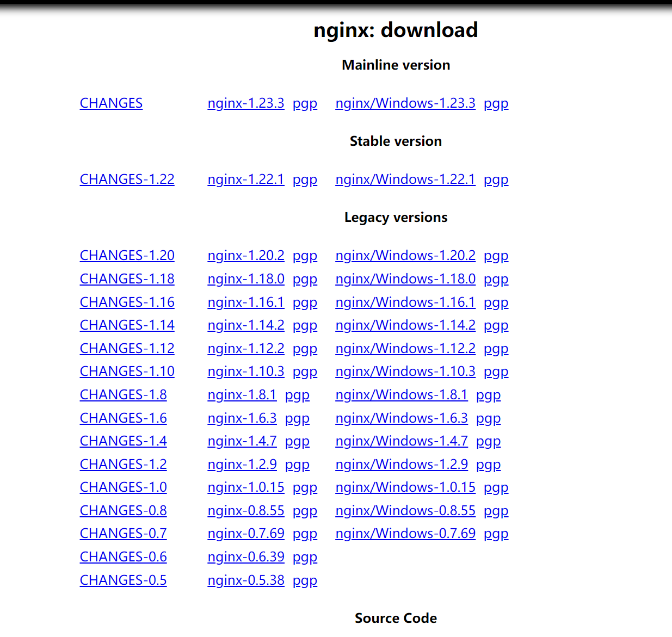Open CHANGES-1.16 link
The image size is (672, 637).
[127, 302]
